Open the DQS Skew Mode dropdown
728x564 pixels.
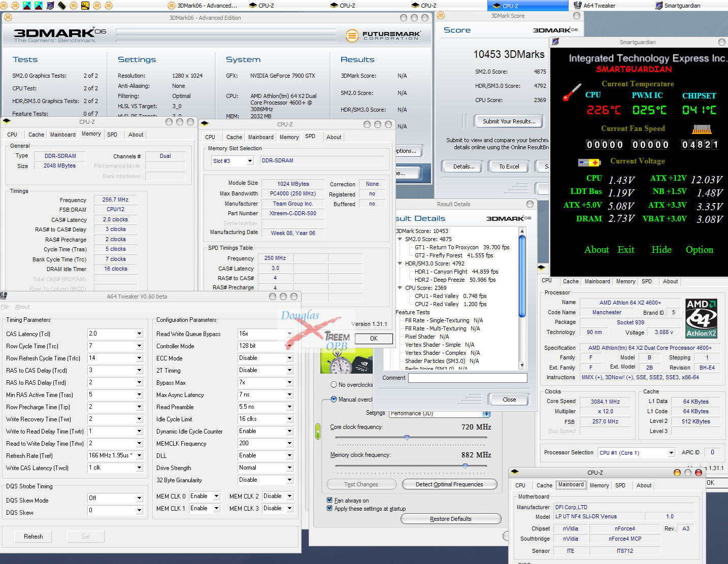(x=139, y=498)
